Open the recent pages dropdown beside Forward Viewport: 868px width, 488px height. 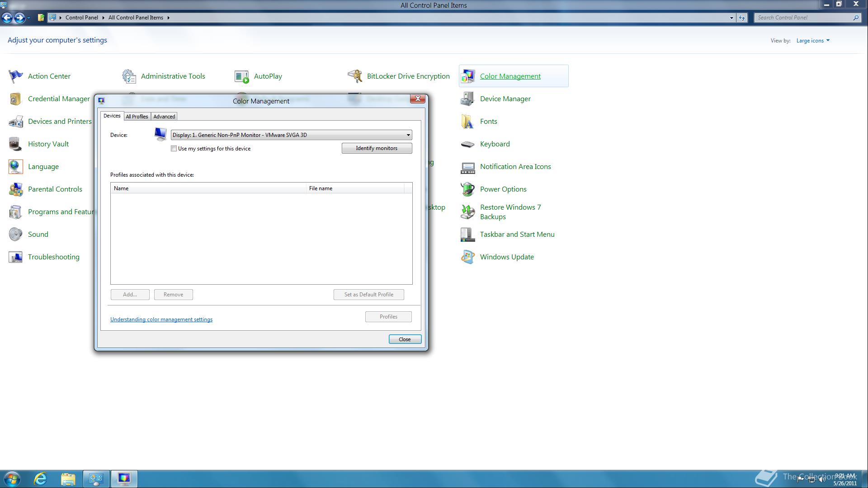coord(28,18)
